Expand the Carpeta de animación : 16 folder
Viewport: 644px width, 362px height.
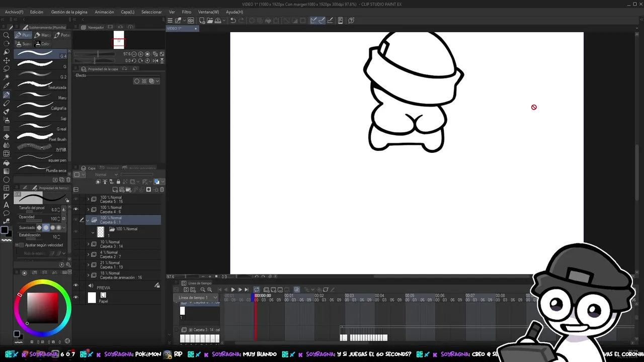point(89,275)
